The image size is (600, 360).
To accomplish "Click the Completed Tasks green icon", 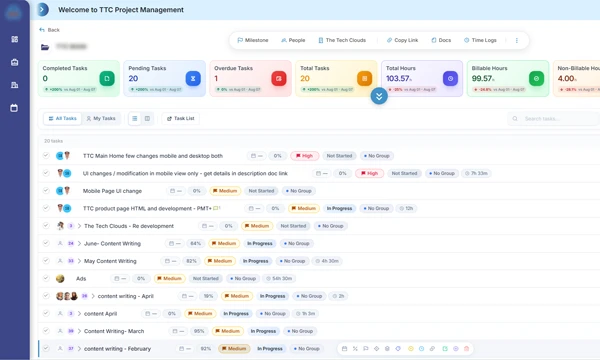I will point(107,78).
